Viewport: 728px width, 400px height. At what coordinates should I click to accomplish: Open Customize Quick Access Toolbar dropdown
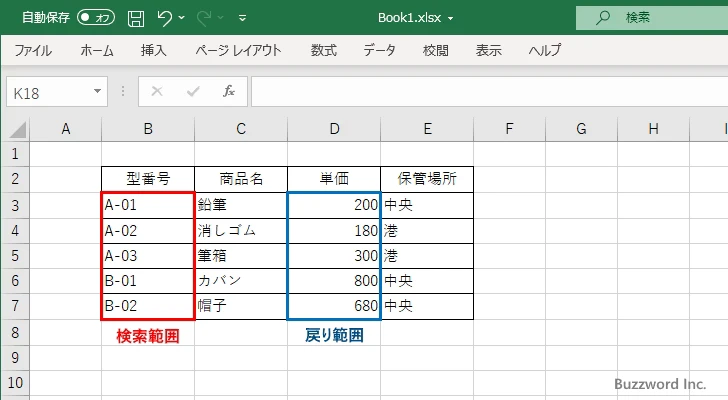[x=242, y=18]
